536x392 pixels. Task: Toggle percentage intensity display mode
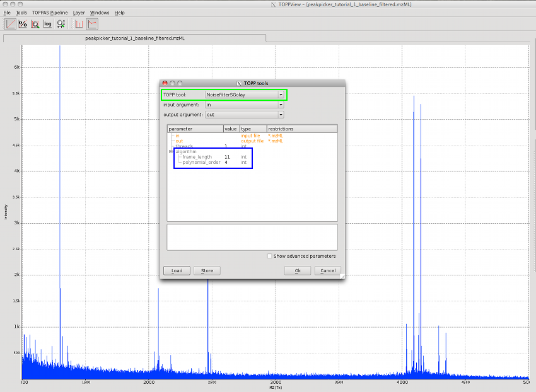[23, 24]
